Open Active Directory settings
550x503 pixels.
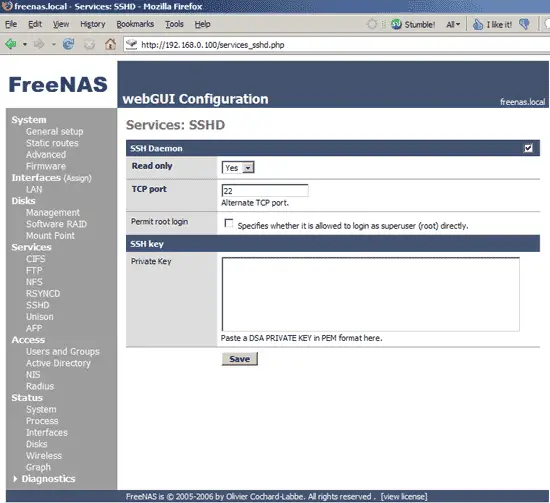pyautogui.click(x=58, y=363)
